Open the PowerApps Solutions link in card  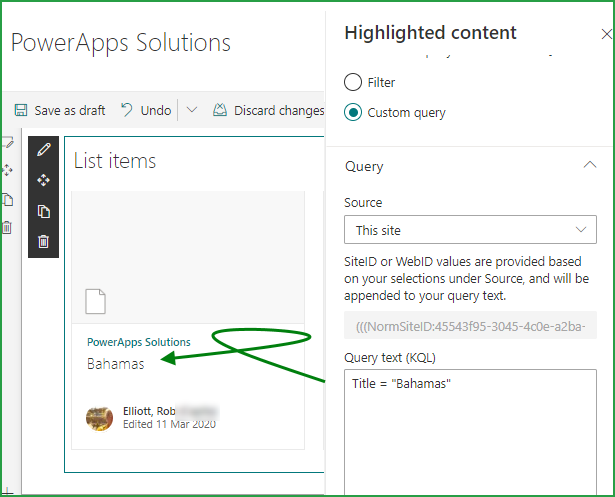coord(138,342)
